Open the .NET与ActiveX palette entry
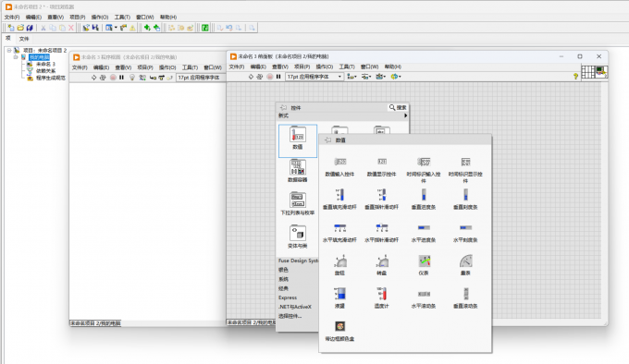The height and width of the screenshot is (364, 629). 295,307
